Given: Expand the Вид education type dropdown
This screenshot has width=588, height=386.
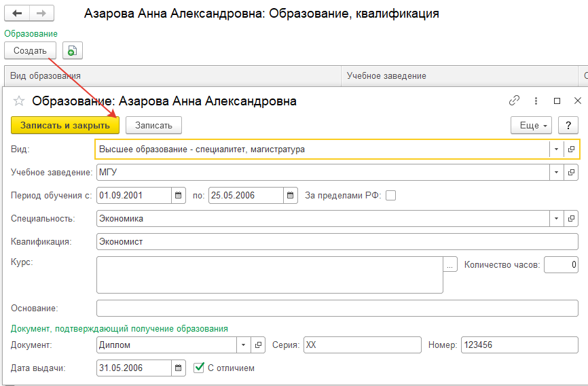Looking at the screenshot, I should [x=556, y=149].
